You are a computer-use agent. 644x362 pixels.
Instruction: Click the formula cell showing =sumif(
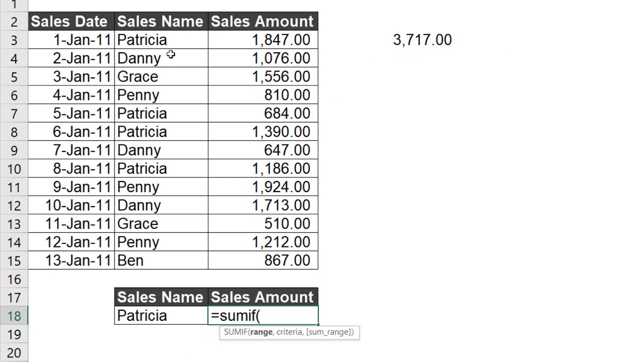point(263,316)
